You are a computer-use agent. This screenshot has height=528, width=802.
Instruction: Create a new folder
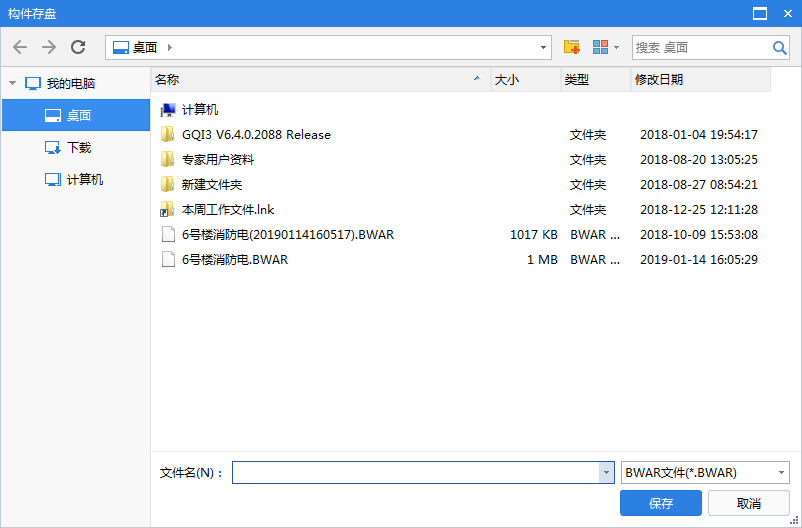tap(572, 47)
